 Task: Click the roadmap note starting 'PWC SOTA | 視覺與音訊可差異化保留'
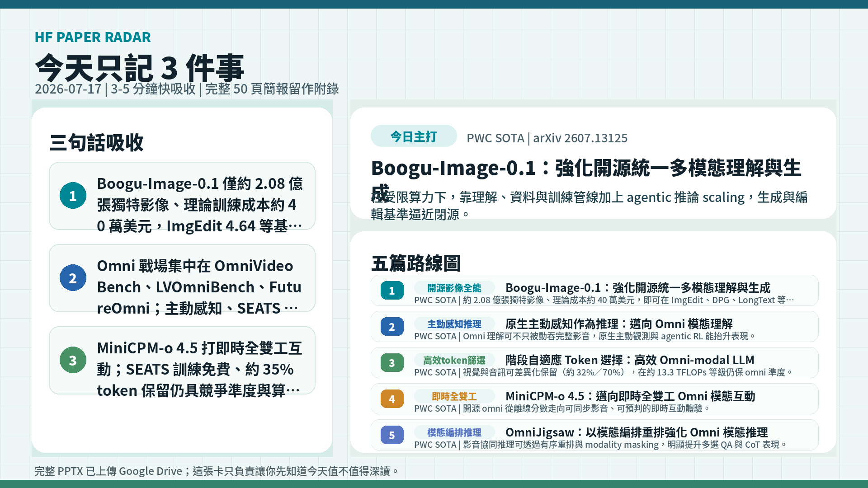point(604,372)
